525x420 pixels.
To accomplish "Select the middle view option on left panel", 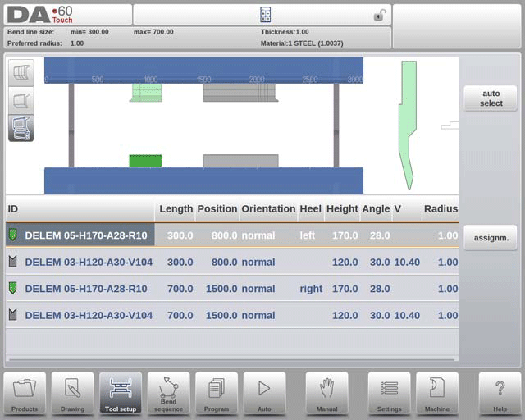I will (21, 100).
